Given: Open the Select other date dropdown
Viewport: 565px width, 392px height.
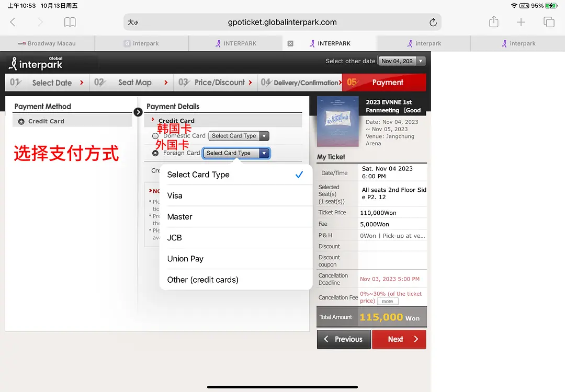Looking at the screenshot, I should [401, 61].
